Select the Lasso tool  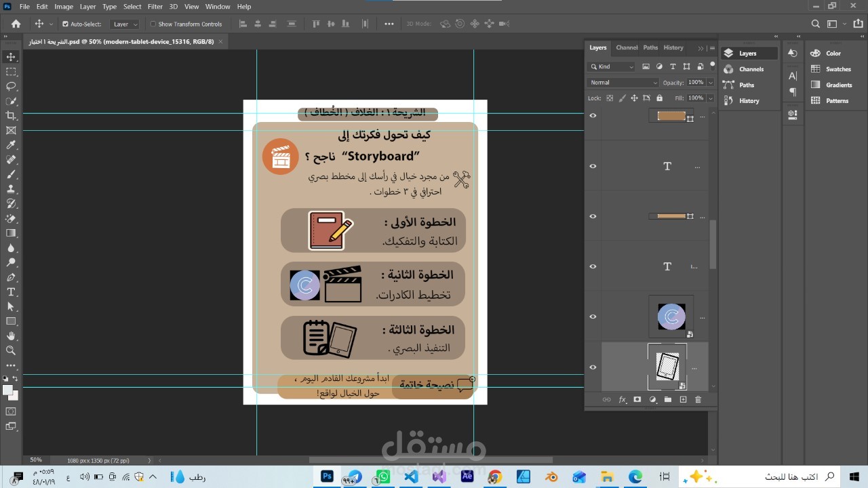(11, 86)
